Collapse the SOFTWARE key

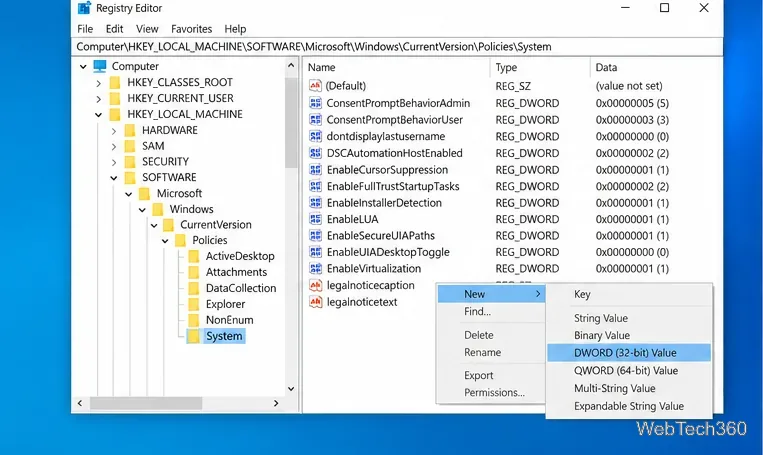113,178
